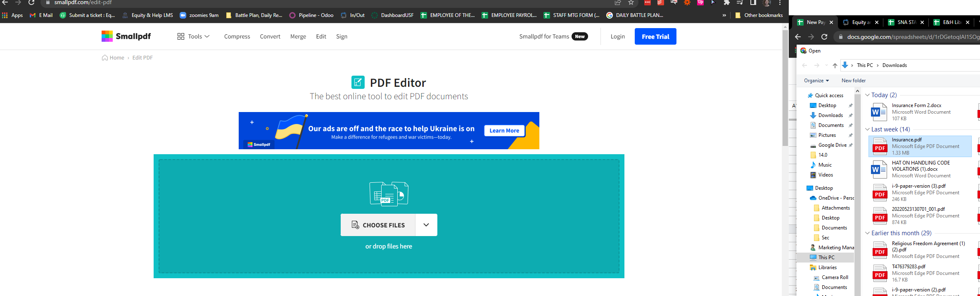980x296 pixels.
Task: Collapse the Last week (14) group
Action: [868, 129]
